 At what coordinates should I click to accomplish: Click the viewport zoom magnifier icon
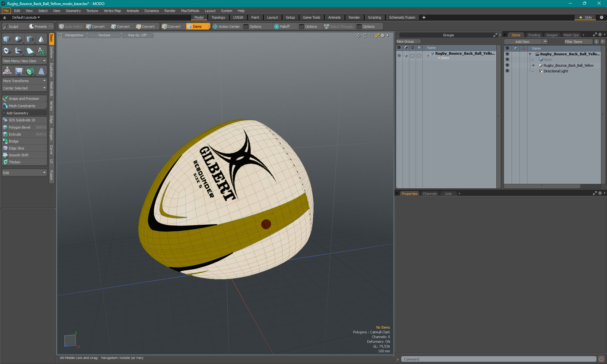[x=371, y=35]
